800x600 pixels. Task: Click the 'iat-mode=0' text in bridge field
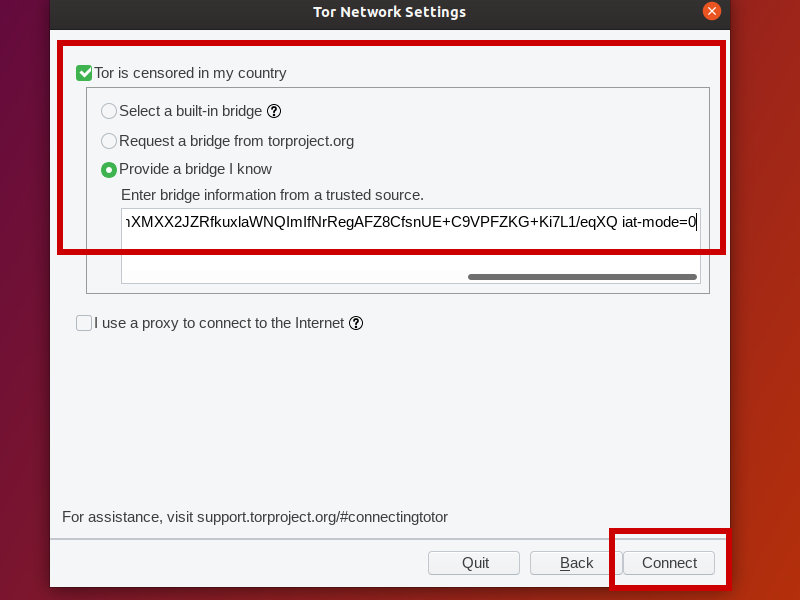[x=658, y=222]
